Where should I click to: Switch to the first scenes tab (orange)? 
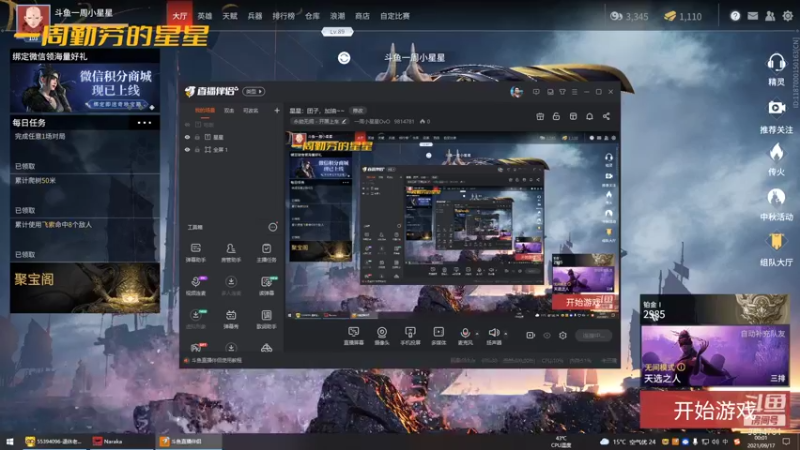coord(205,110)
